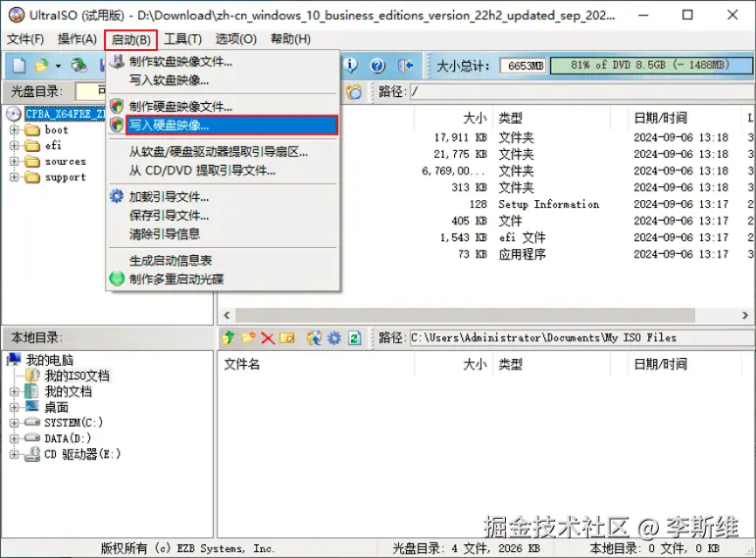Image resolution: width=756 pixels, height=558 pixels.
Task: Click the green refresh document icon
Action: tap(354, 337)
